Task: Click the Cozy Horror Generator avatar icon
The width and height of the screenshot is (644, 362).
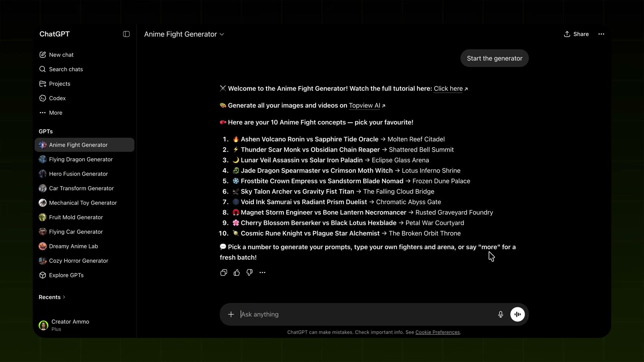Action: tap(43, 261)
